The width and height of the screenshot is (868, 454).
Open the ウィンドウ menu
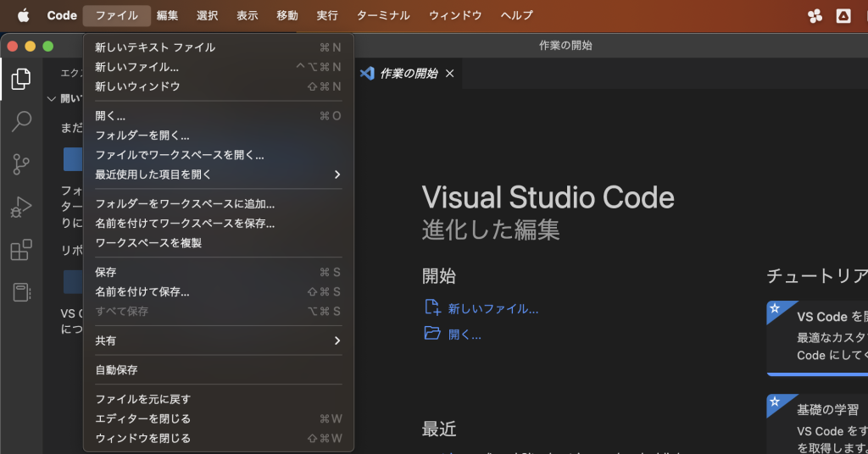pyautogui.click(x=455, y=15)
